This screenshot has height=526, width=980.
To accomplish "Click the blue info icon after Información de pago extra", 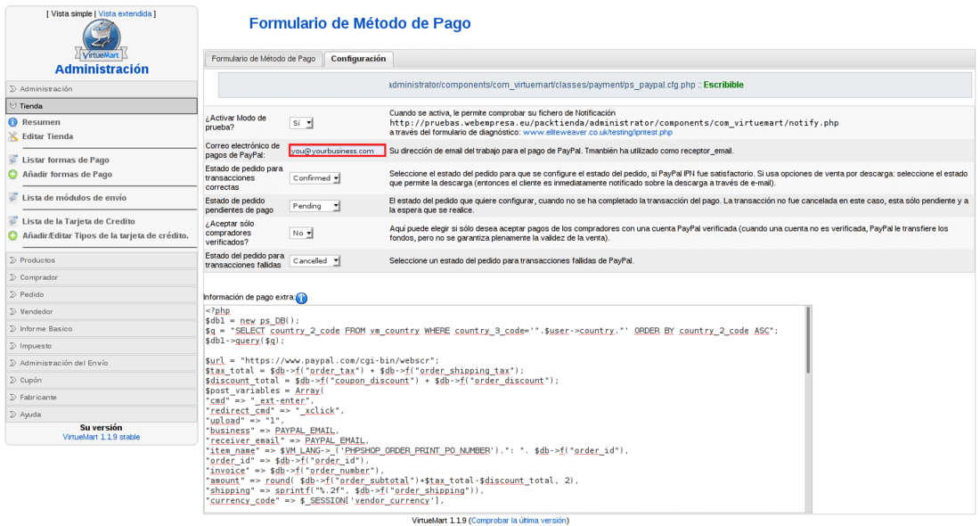I will coord(301,299).
